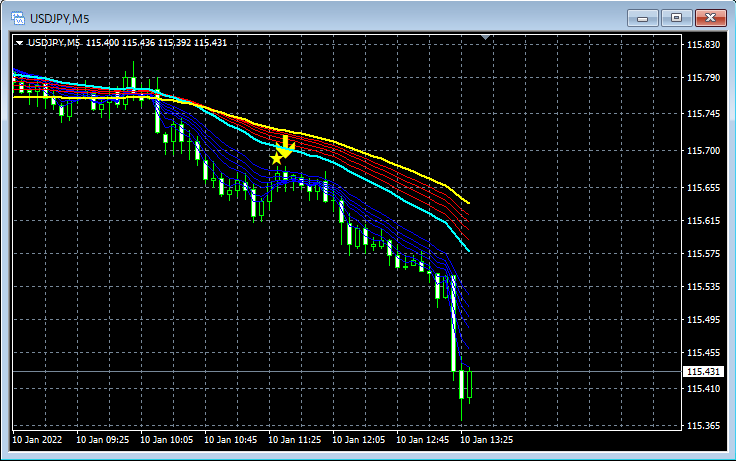Click the 10 Jan 12:05 time label
Image resolution: width=736 pixels, height=461 pixels.
[359, 440]
